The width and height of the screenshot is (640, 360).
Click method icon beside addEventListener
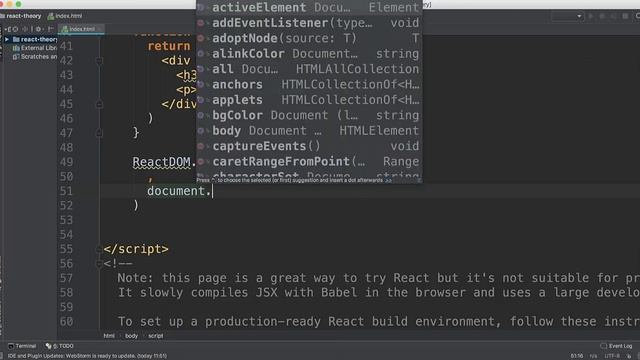[201, 23]
